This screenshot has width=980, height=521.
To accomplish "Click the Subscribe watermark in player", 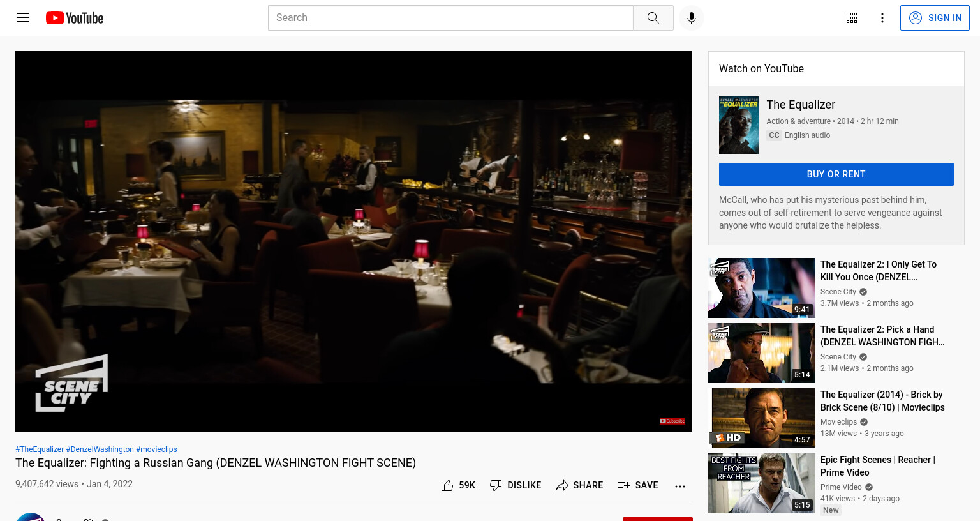I will click(672, 421).
